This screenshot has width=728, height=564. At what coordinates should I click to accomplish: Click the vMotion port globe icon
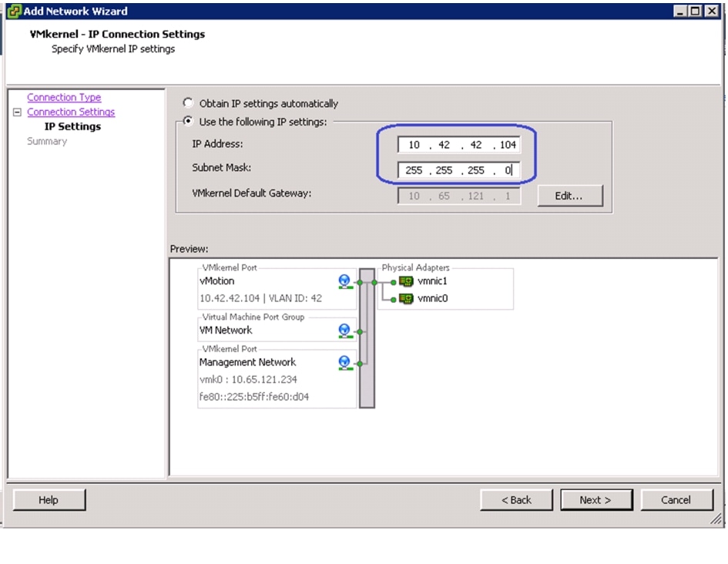pos(344,281)
